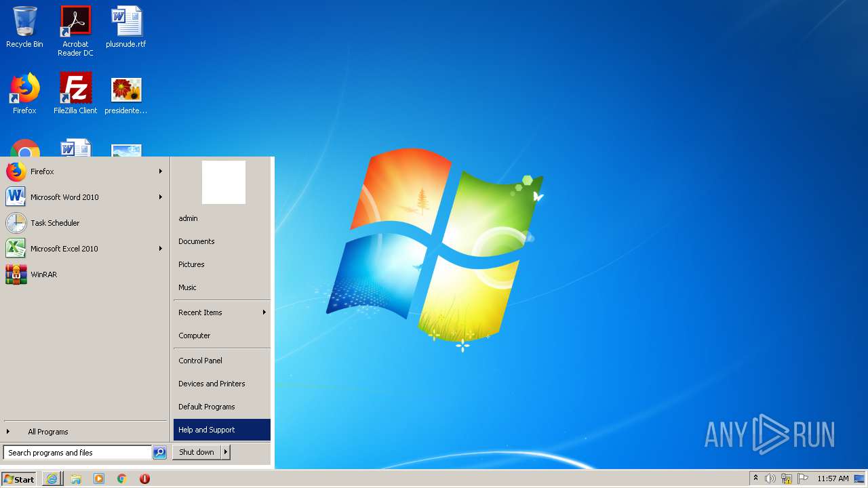This screenshot has height=488, width=868.
Task: Expand Microsoft Excel 2010 jump list arrow
Action: pyautogui.click(x=161, y=249)
